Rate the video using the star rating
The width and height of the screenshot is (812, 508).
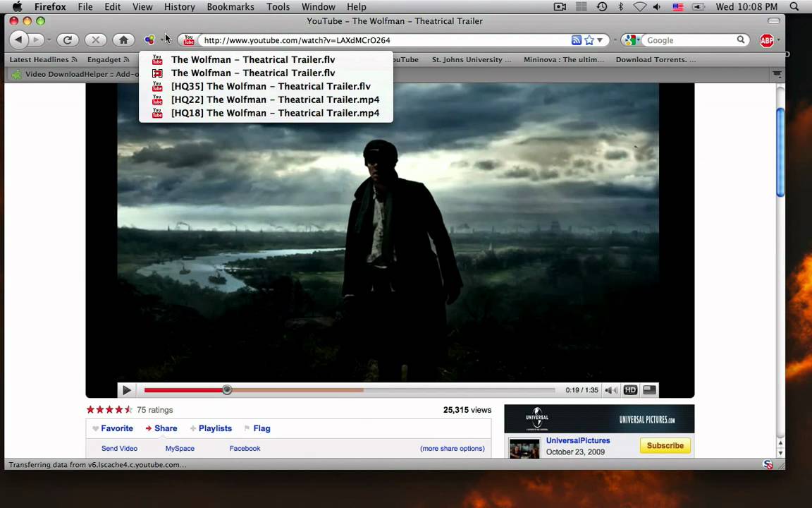pos(109,409)
